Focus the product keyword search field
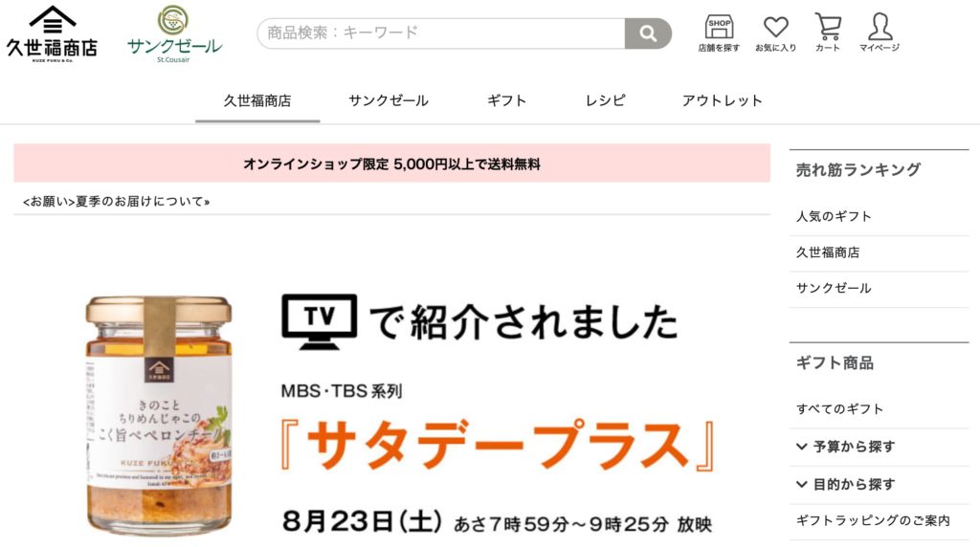 click(440, 33)
